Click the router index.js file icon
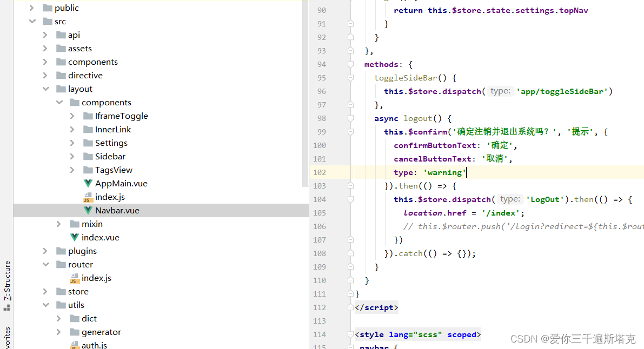Image resolution: width=644 pixels, height=349 pixels. coord(74,278)
